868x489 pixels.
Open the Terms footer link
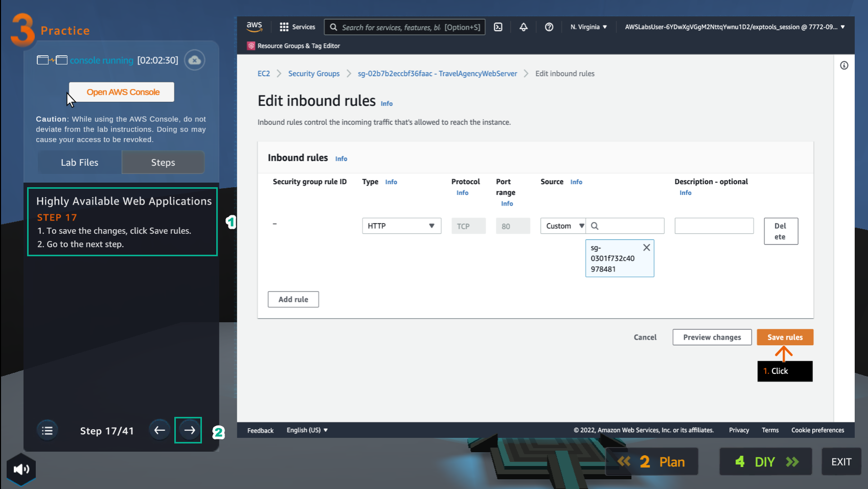[x=770, y=430]
